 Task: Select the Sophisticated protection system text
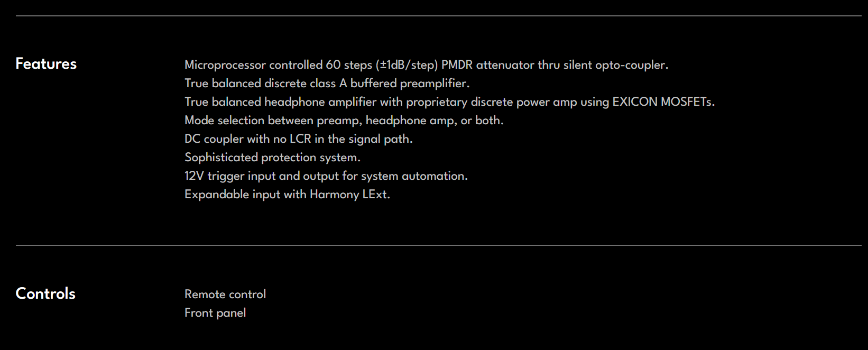click(x=272, y=158)
